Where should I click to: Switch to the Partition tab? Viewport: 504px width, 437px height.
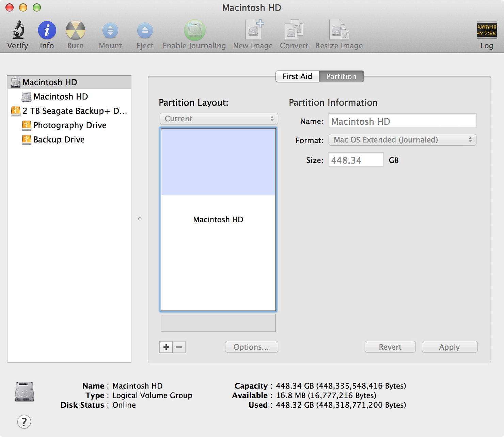pos(341,76)
